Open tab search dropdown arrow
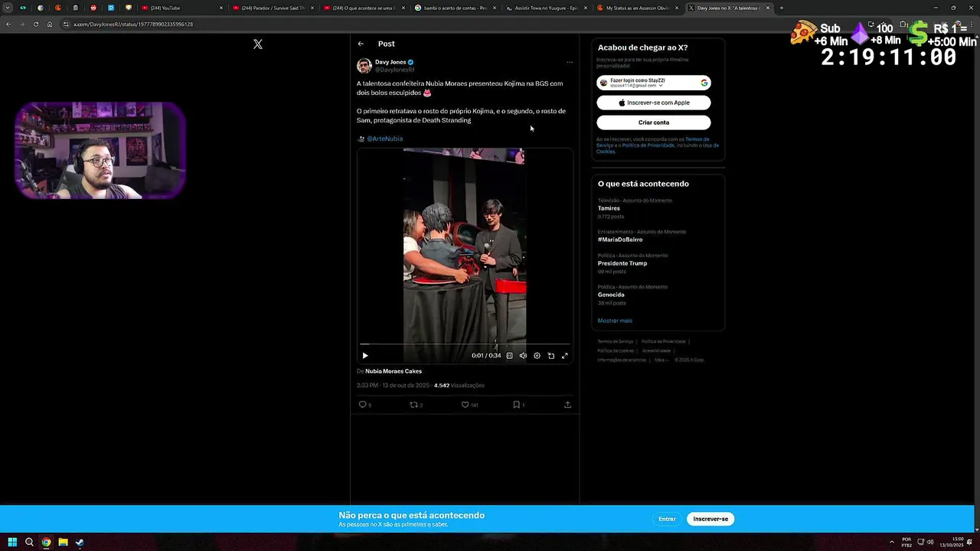This screenshot has width=980, height=551. click(x=8, y=8)
